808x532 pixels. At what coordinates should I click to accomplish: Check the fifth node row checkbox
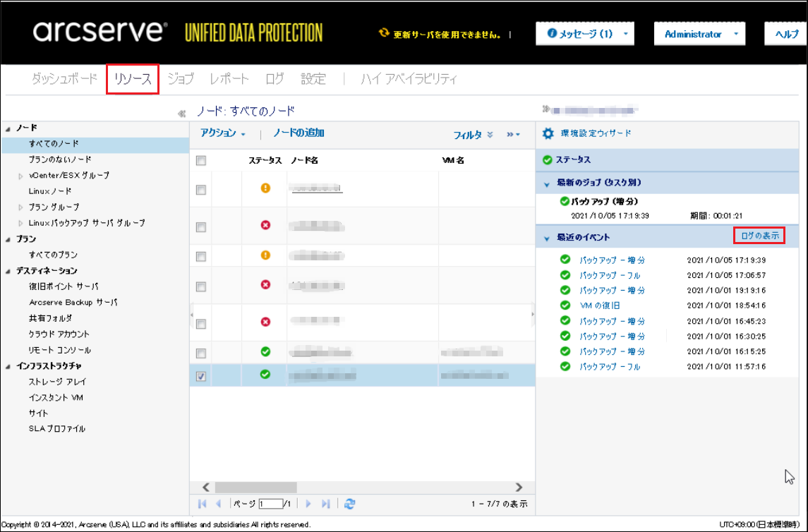(201, 323)
